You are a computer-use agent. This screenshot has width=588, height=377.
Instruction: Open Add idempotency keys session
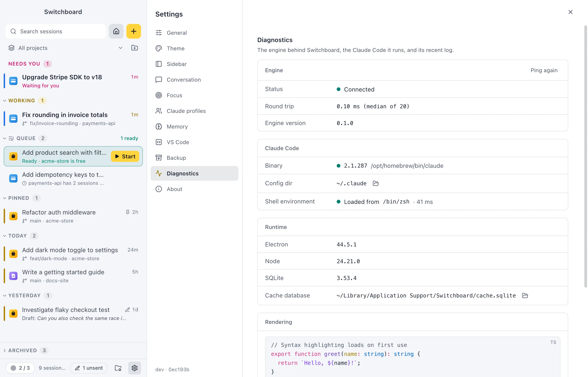point(73,178)
